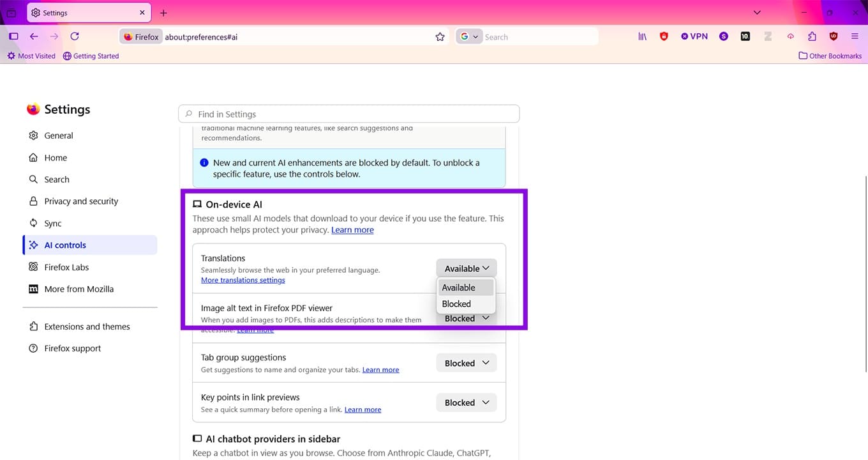Click the black 10 extension icon
Screen dimensions: 868x460
click(x=745, y=36)
